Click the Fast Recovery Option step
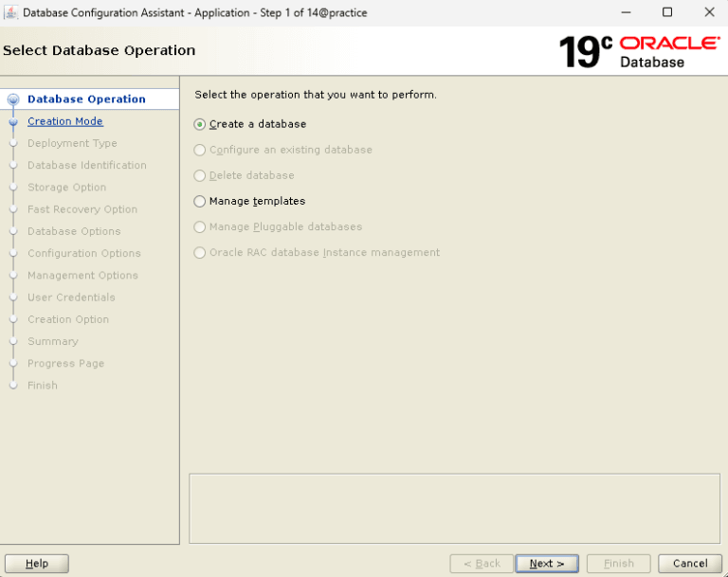 click(82, 209)
